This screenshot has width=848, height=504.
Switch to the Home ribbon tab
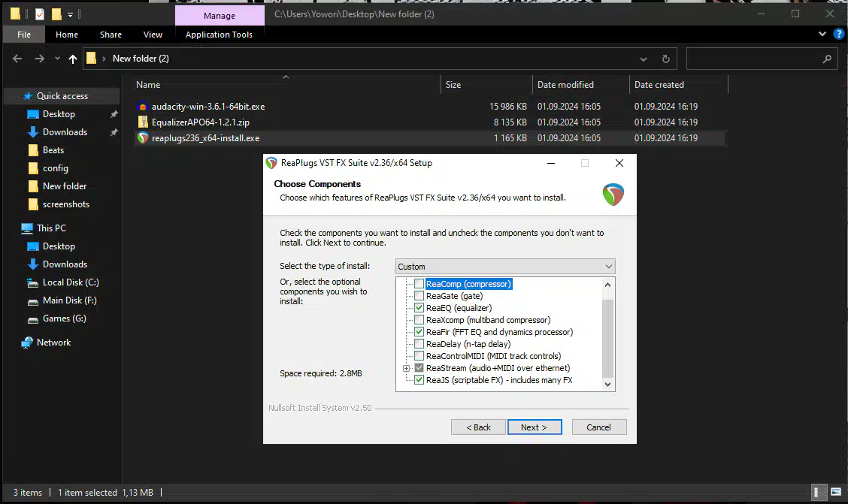click(x=66, y=34)
